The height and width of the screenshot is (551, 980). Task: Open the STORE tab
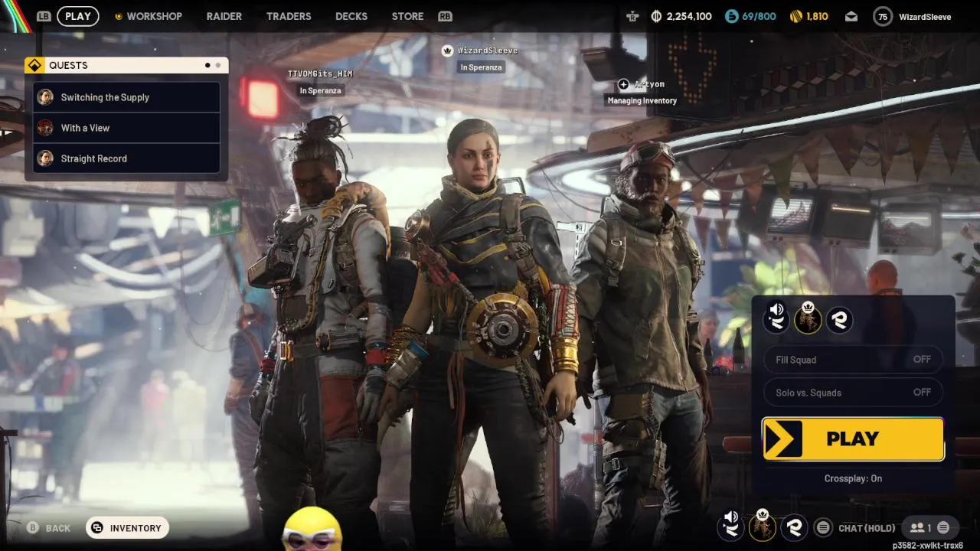click(x=407, y=16)
